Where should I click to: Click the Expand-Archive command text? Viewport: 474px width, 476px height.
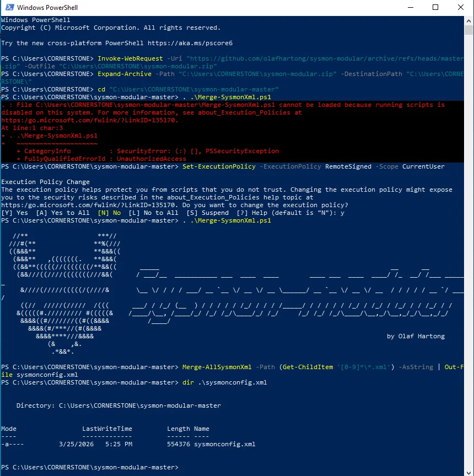[x=124, y=74]
